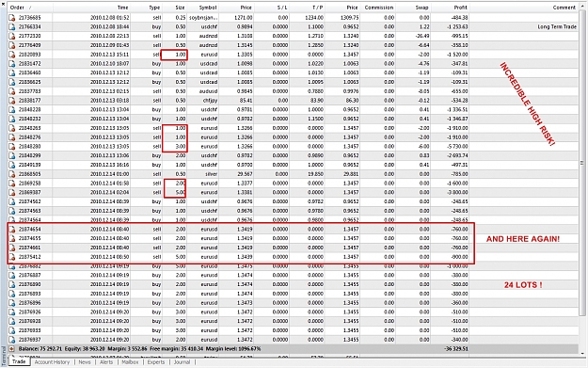Select the chfjpy symbol cell
The width and height of the screenshot is (588, 368).
pyautogui.click(x=209, y=101)
